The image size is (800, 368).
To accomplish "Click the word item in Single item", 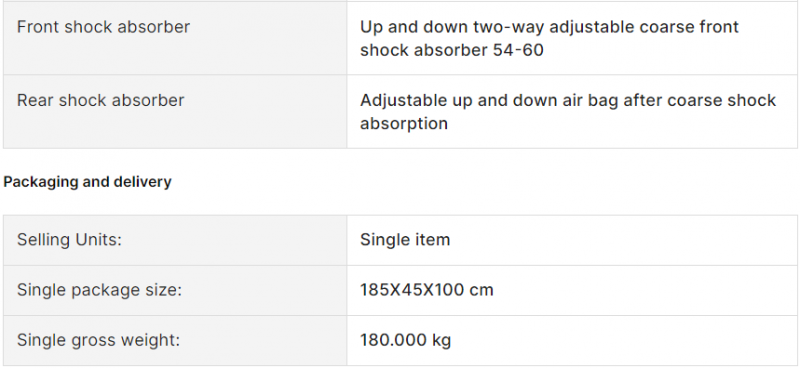I will [x=431, y=240].
